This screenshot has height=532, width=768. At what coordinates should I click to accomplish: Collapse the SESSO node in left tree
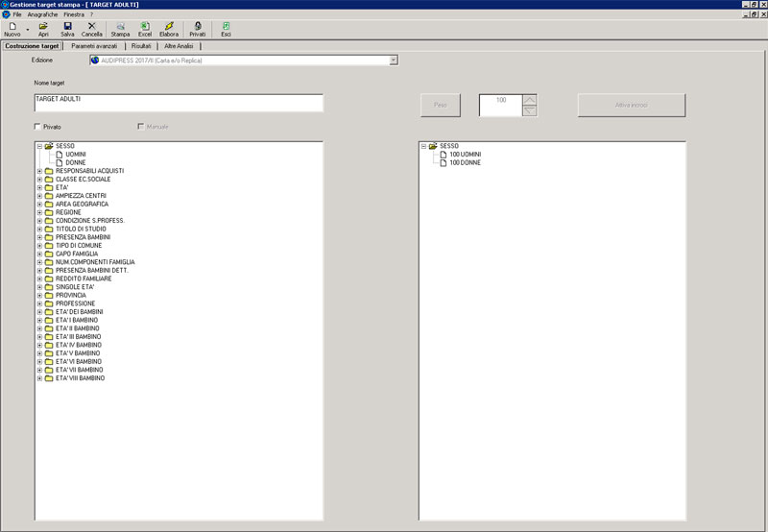pyautogui.click(x=39, y=146)
